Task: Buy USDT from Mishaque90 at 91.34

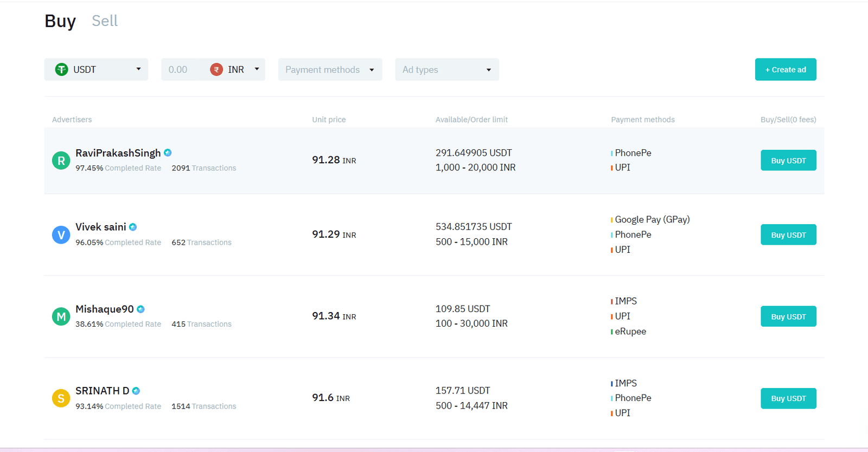Action: 788,317
